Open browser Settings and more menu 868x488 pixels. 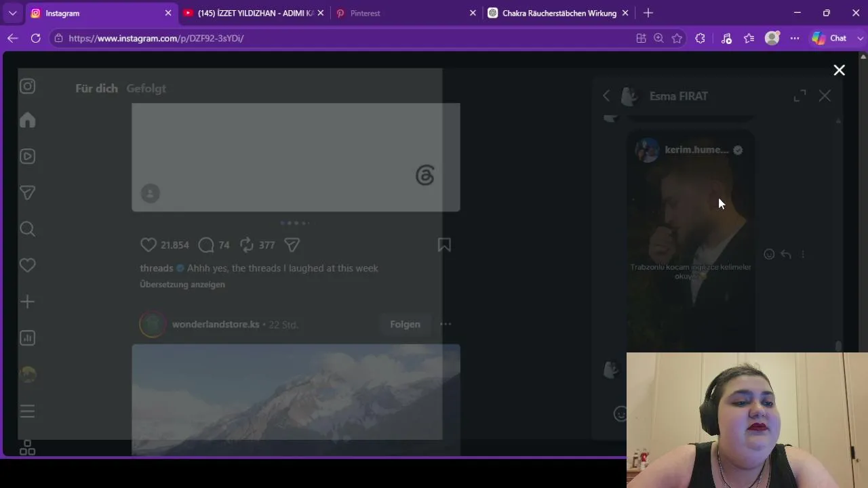coord(795,39)
